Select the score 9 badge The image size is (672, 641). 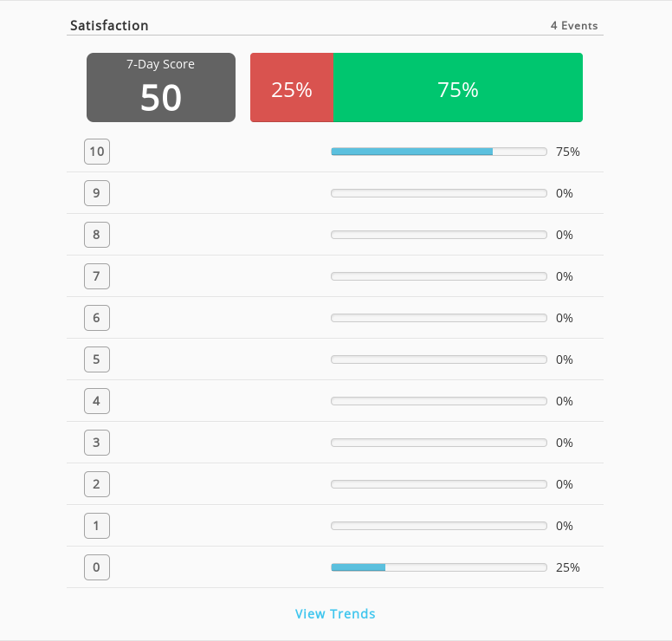(97, 193)
